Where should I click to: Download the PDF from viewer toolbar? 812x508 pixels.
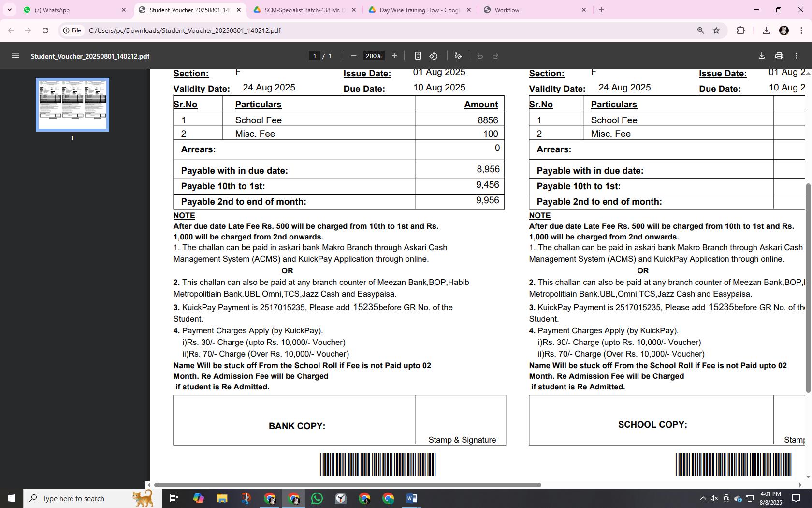click(761, 56)
